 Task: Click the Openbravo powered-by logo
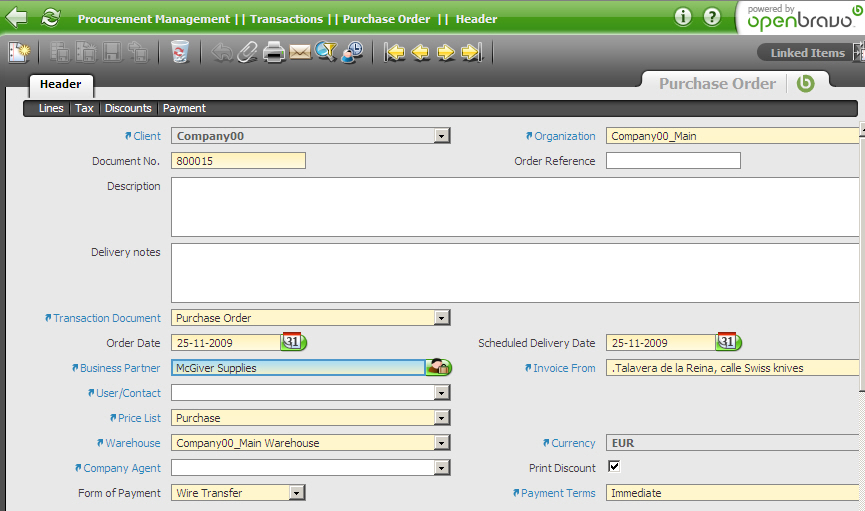pyautogui.click(x=802, y=17)
